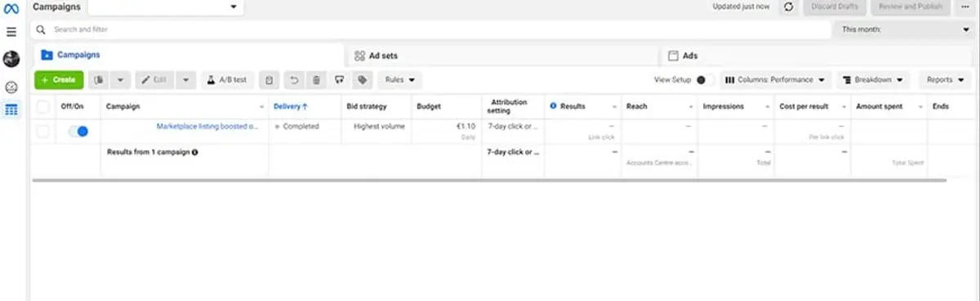980x301 pixels.
Task: Click the Edit pencil button
Action: tap(154, 80)
